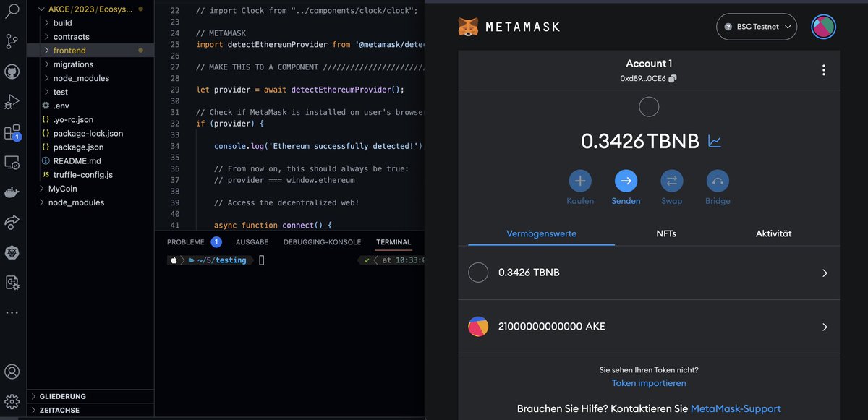Image resolution: width=868 pixels, height=420 pixels.
Task: Open the Remote Explorer view
Action: [12, 163]
